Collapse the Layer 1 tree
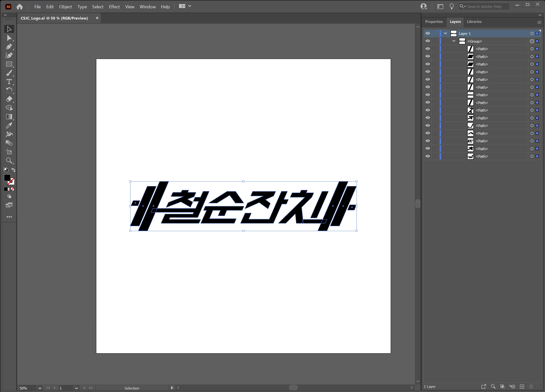 click(x=446, y=33)
